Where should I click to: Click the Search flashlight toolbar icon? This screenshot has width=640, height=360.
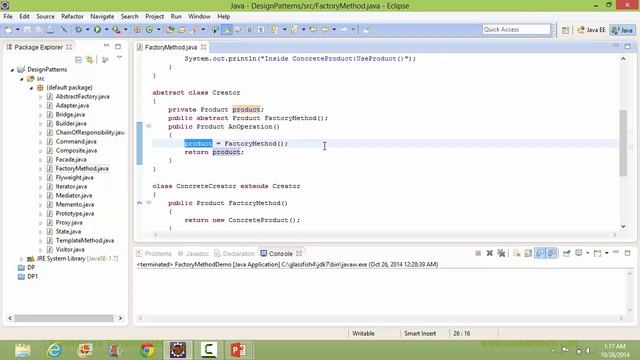pos(193,29)
